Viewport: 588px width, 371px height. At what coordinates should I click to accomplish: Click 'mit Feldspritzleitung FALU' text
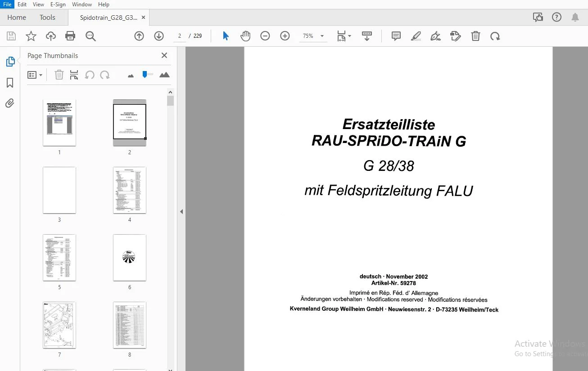coord(389,191)
